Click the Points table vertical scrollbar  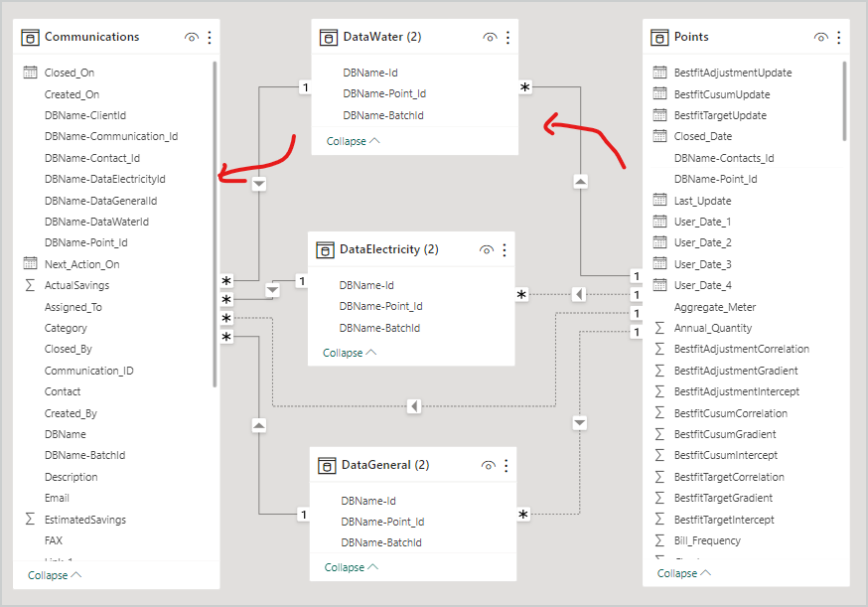(x=844, y=99)
